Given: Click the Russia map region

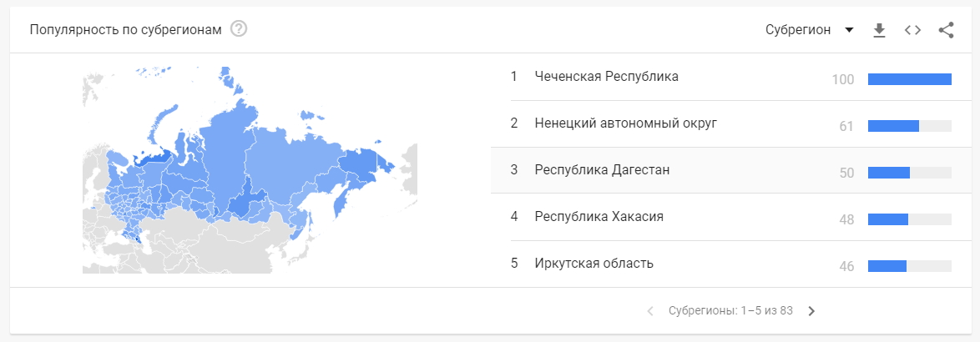Looking at the screenshot, I should tap(250, 170).
